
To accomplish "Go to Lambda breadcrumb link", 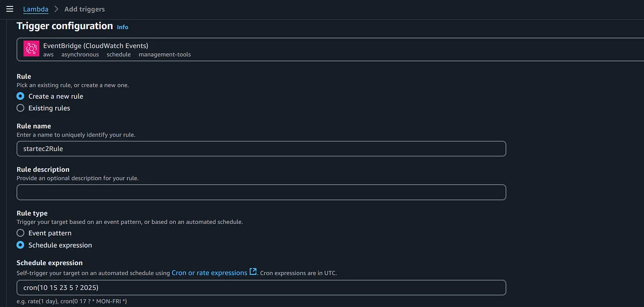I will click(36, 9).
